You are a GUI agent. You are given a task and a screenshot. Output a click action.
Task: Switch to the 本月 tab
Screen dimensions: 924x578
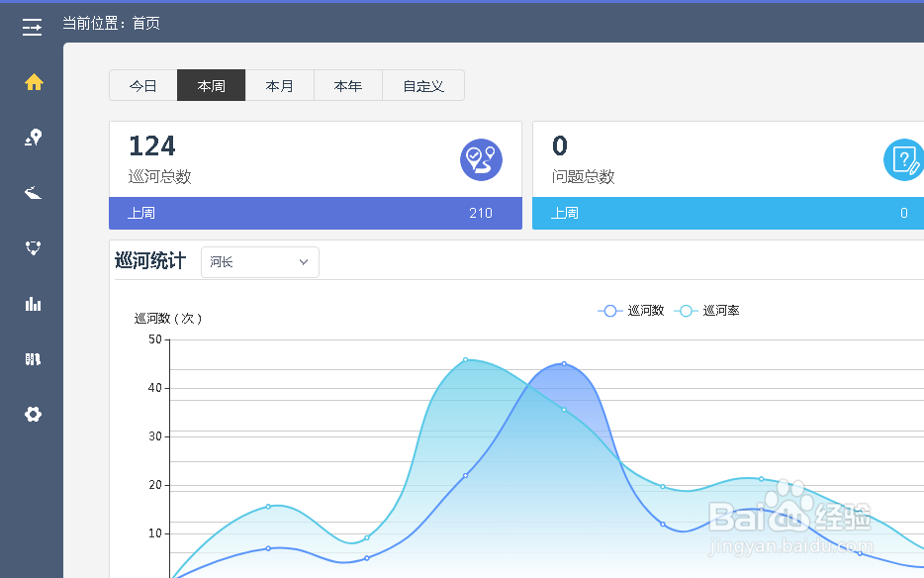280,85
